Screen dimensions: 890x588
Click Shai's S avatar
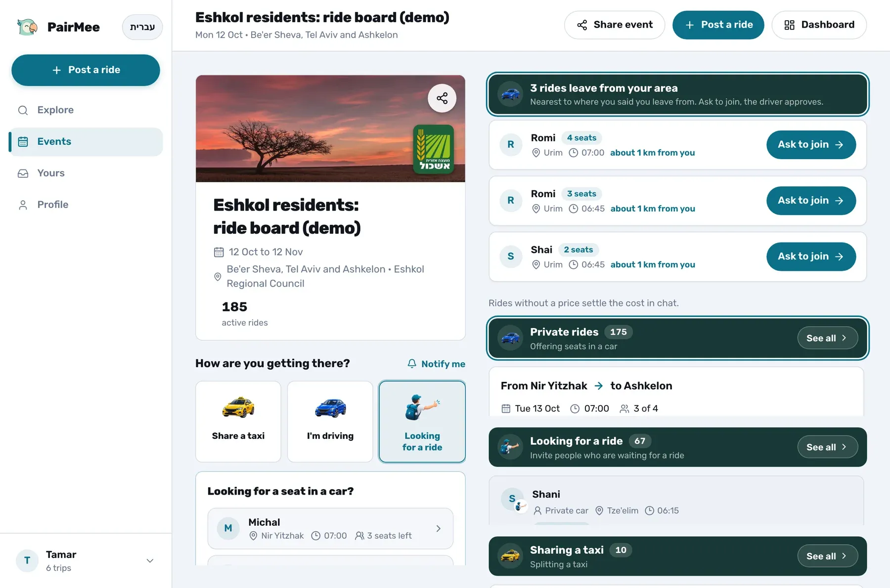(511, 256)
